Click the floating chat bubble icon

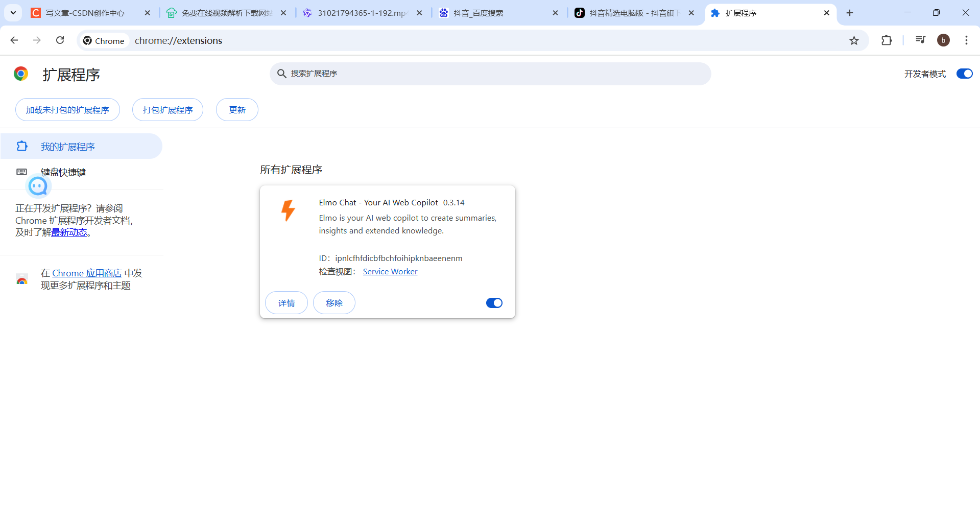38,186
